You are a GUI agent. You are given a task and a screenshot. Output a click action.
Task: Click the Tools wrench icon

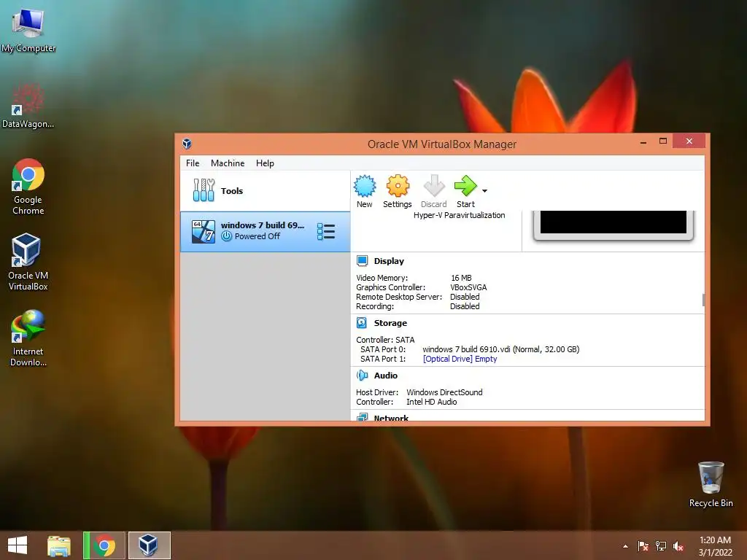[x=204, y=190]
